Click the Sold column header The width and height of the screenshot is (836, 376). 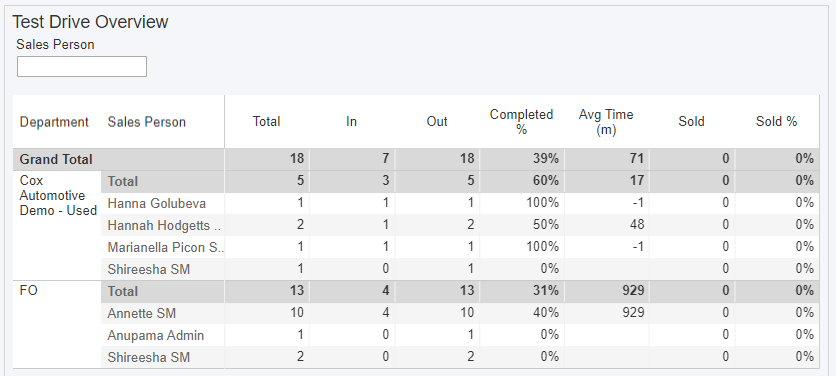pyautogui.click(x=692, y=122)
